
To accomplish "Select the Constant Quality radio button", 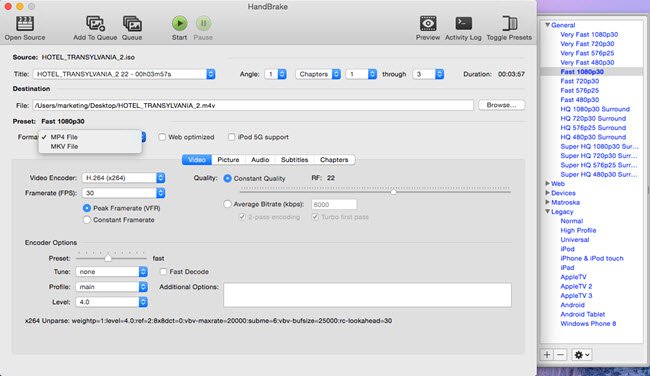I will point(227,178).
